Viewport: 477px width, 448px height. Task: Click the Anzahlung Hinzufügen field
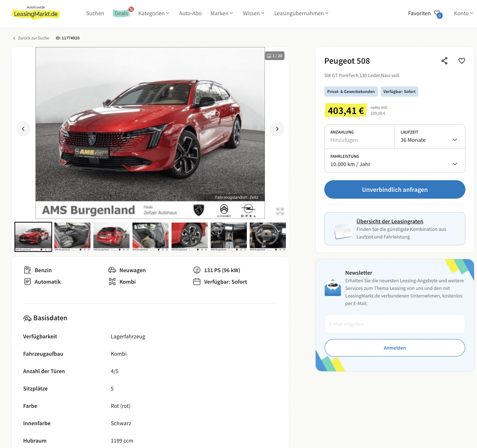[x=359, y=136]
